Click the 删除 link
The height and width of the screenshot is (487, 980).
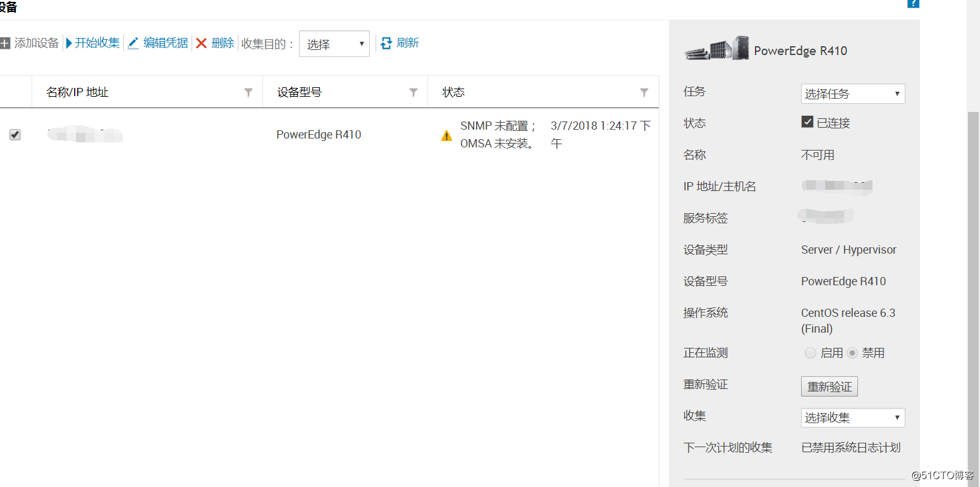click(x=223, y=43)
